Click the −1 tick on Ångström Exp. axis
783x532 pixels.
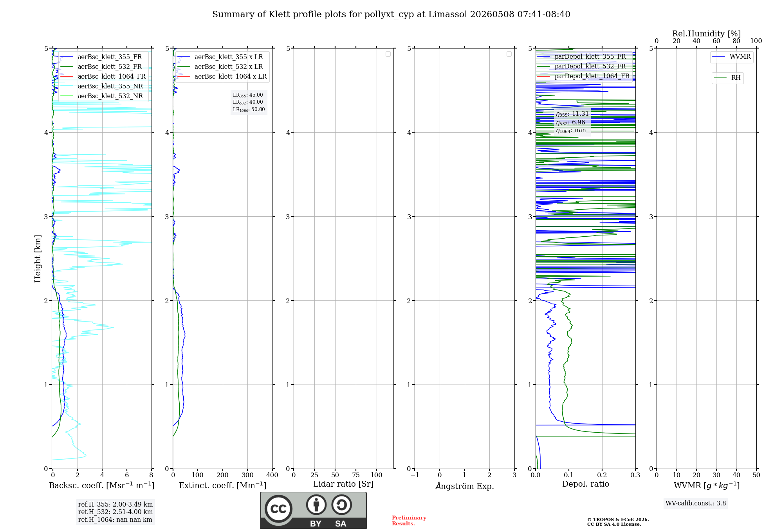415,475
